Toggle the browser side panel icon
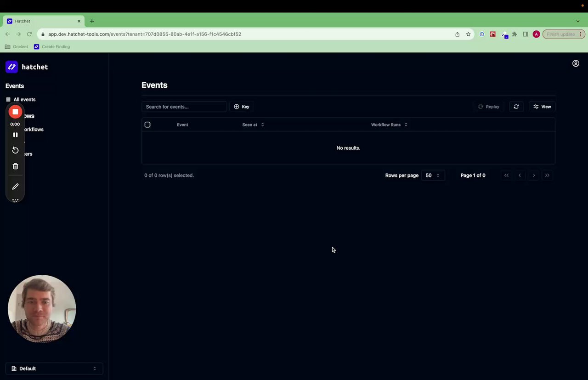588x380 pixels. click(526, 34)
